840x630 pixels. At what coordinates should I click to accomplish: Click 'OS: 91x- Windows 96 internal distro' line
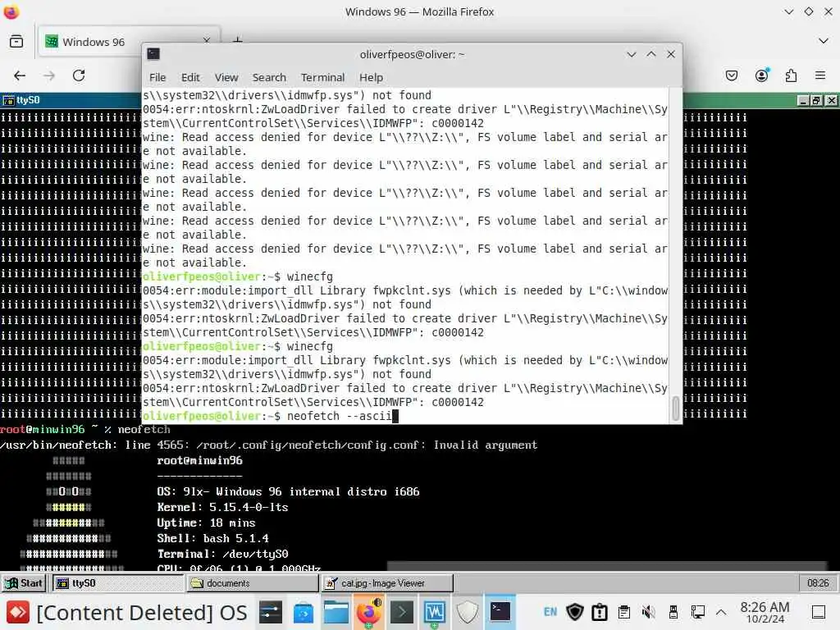pyautogui.click(x=288, y=492)
